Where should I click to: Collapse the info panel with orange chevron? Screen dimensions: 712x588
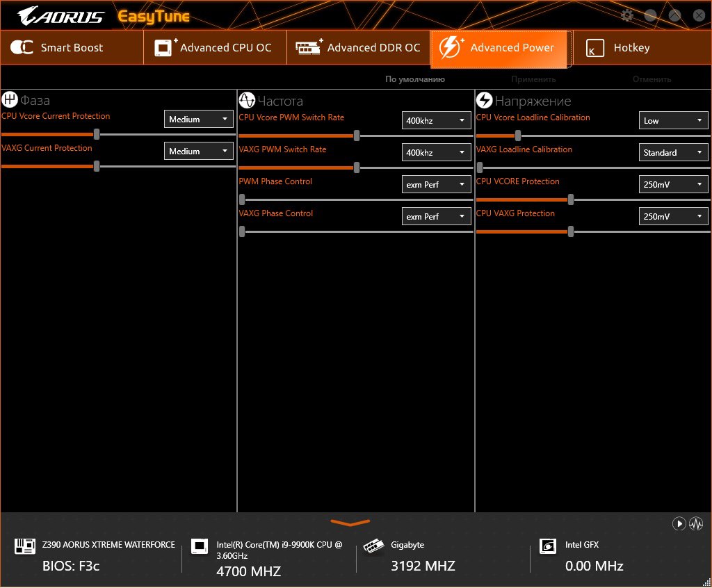(x=350, y=523)
